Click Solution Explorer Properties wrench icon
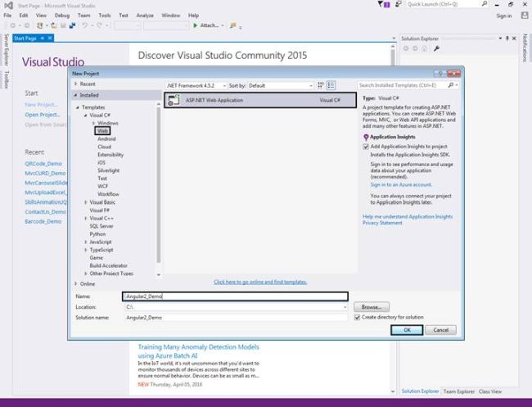Viewport: 532px width, 407px height. (436, 48)
